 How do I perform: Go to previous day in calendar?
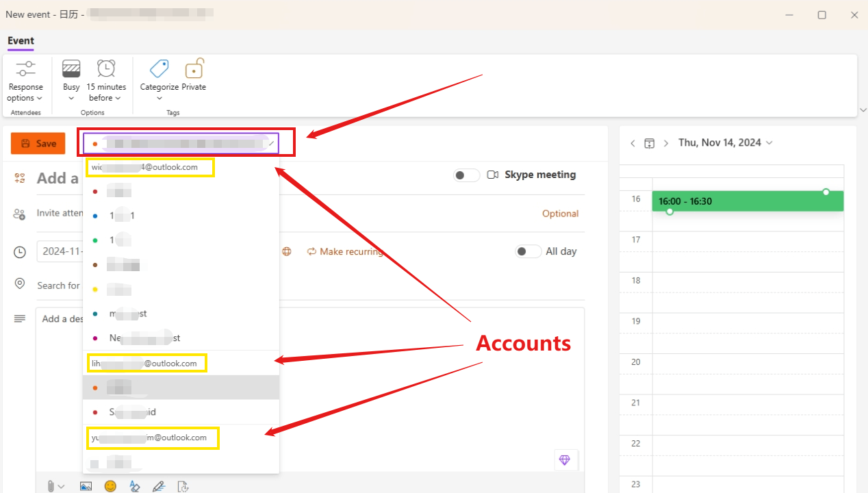[x=633, y=143]
